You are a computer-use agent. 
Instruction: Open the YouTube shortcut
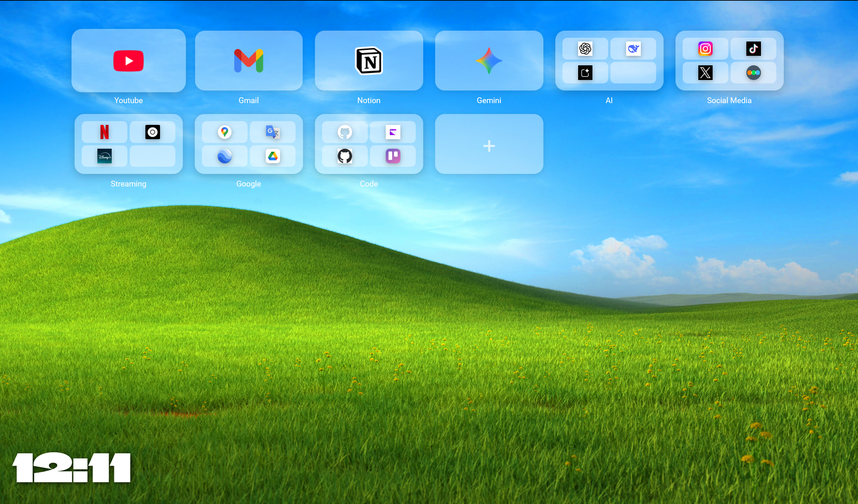(x=128, y=61)
